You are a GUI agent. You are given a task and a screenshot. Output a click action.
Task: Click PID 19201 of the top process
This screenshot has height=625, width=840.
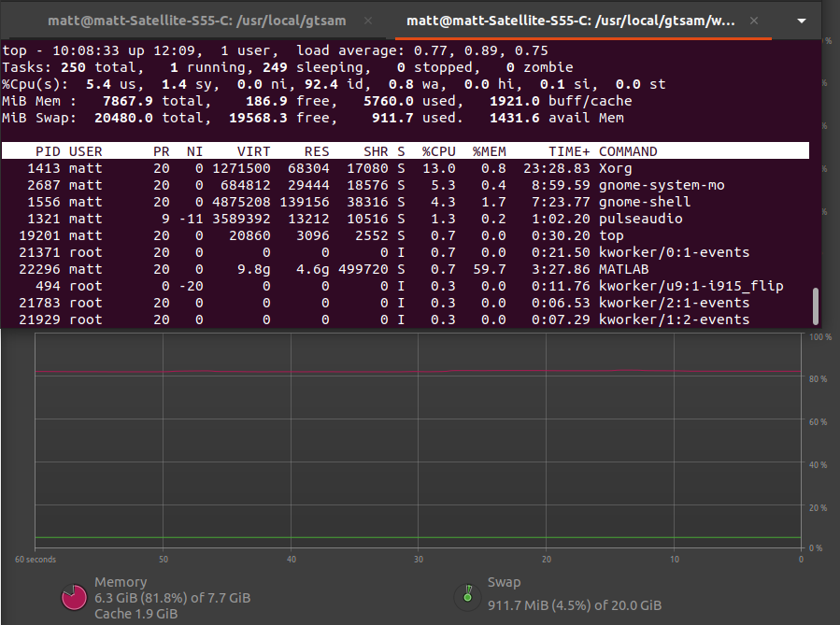[39, 235]
